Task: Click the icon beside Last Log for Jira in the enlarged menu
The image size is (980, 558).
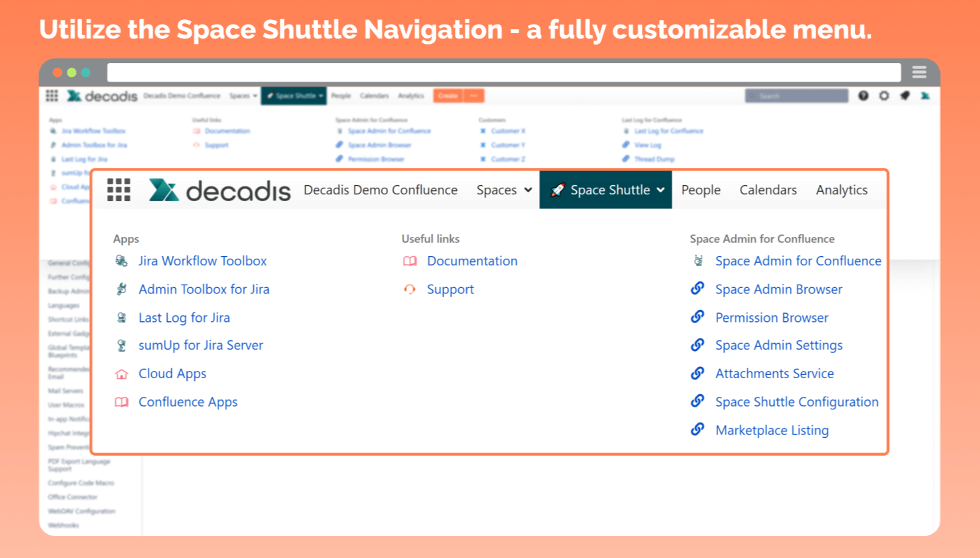Action: click(121, 318)
